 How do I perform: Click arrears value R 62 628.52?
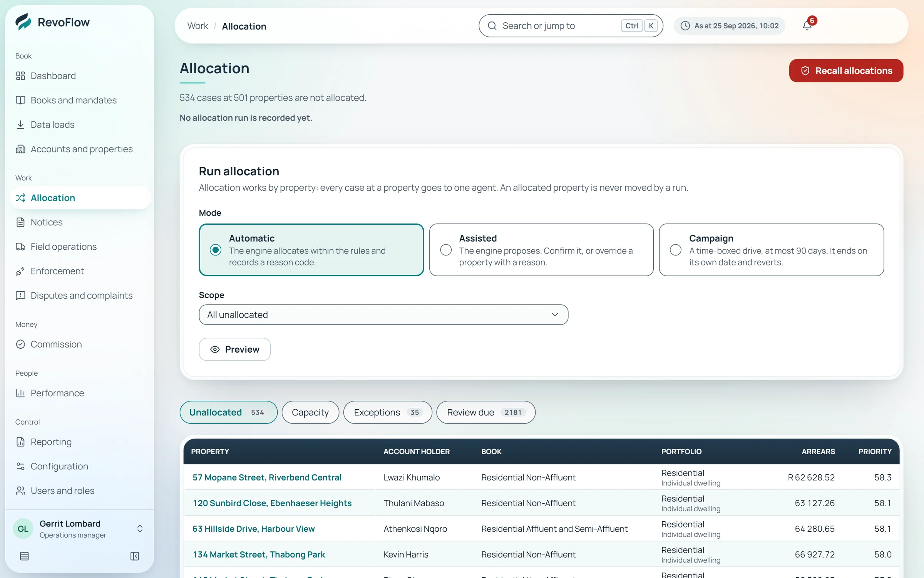pos(811,477)
